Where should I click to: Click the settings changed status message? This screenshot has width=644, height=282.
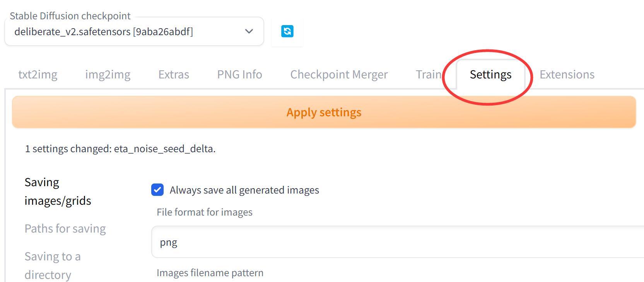pos(120,149)
